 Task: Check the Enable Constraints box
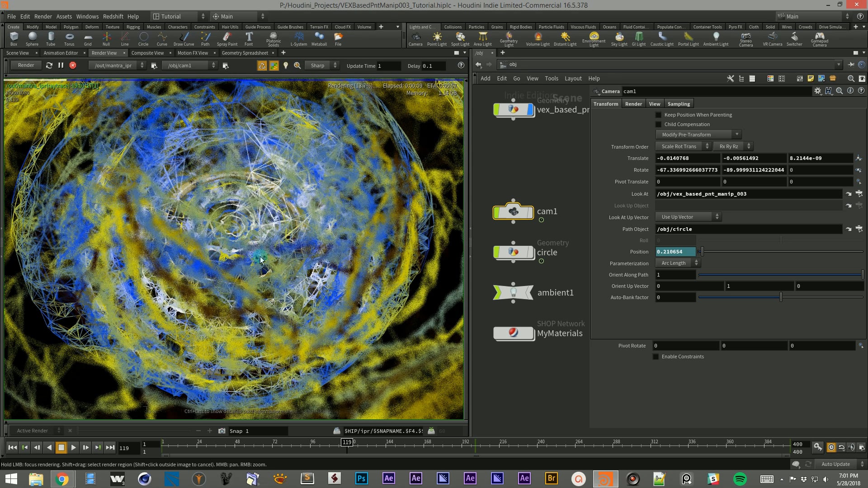pyautogui.click(x=656, y=357)
